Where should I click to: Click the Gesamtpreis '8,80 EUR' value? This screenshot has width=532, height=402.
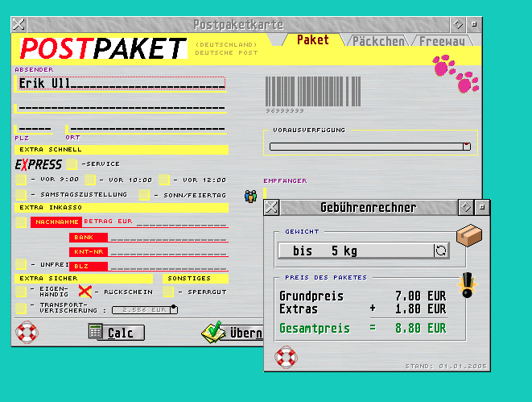point(420,329)
